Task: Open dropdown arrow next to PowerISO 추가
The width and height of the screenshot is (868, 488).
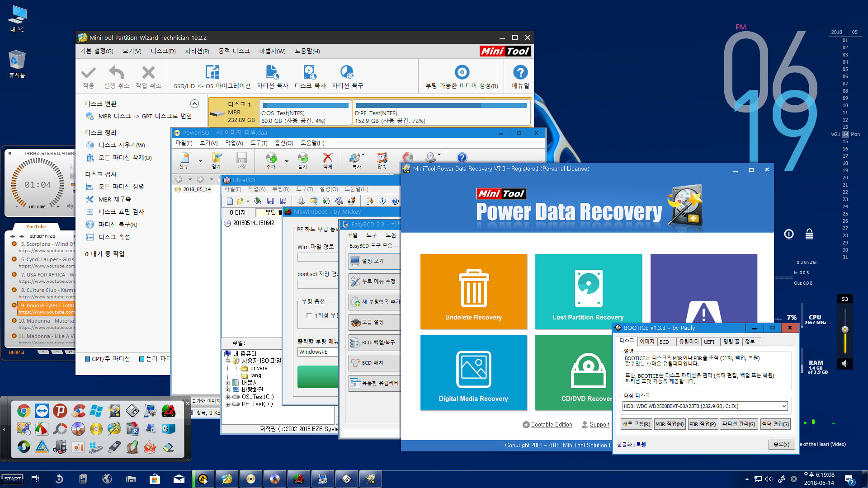Action: [x=287, y=161]
